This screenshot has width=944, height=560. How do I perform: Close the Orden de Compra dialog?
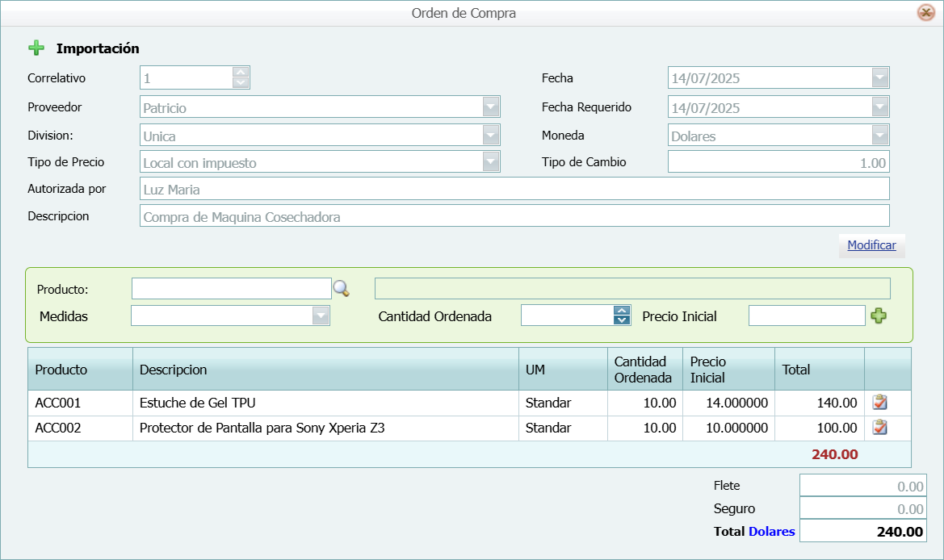(x=925, y=13)
